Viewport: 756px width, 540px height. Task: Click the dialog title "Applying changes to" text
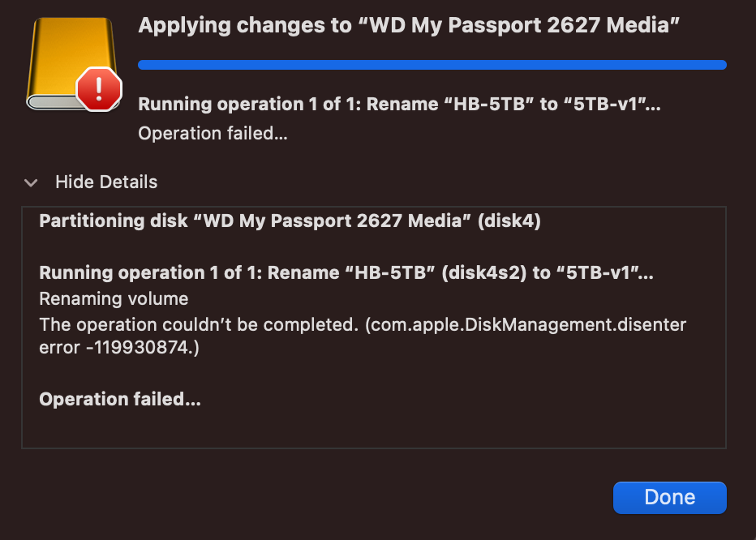click(x=245, y=25)
